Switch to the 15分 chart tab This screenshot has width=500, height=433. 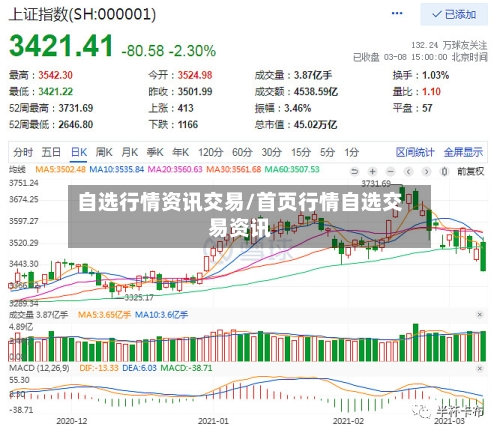tap(301, 152)
